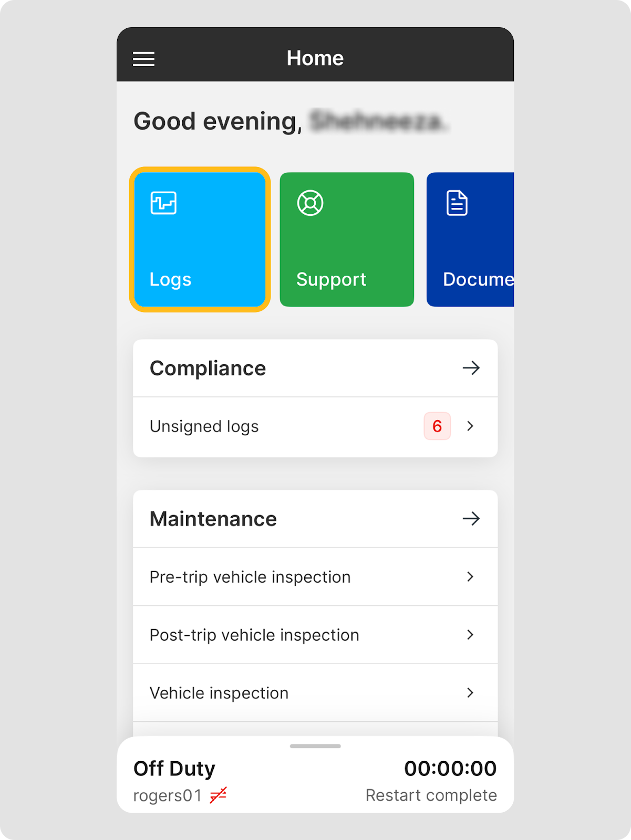Tap the Compliance heading
This screenshot has height=840, width=631.
(208, 368)
